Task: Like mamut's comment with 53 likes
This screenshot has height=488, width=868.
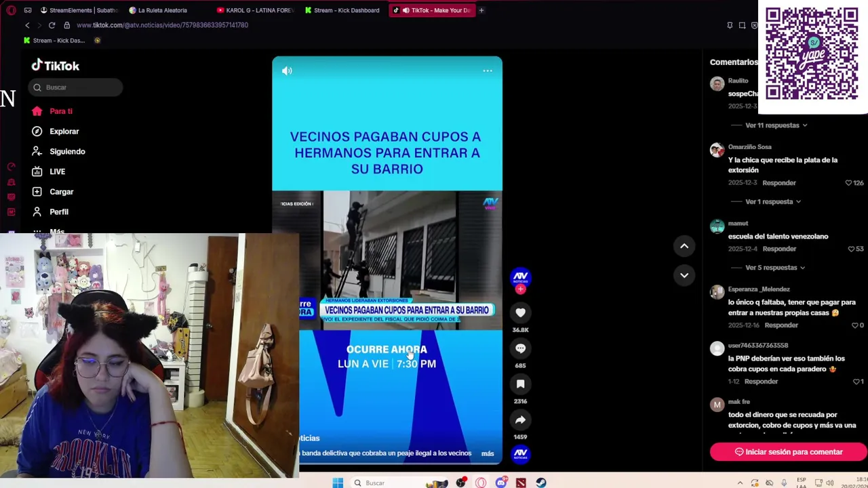Action: click(x=851, y=249)
